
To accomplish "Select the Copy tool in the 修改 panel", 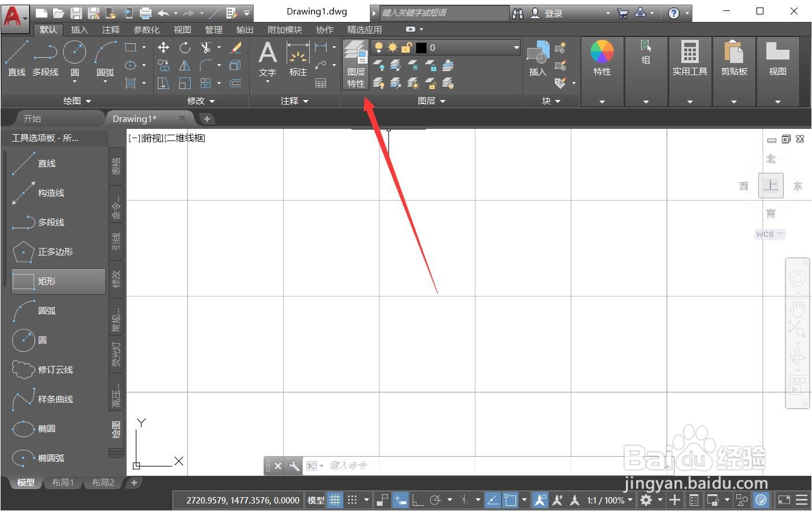I will tap(164, 65).
